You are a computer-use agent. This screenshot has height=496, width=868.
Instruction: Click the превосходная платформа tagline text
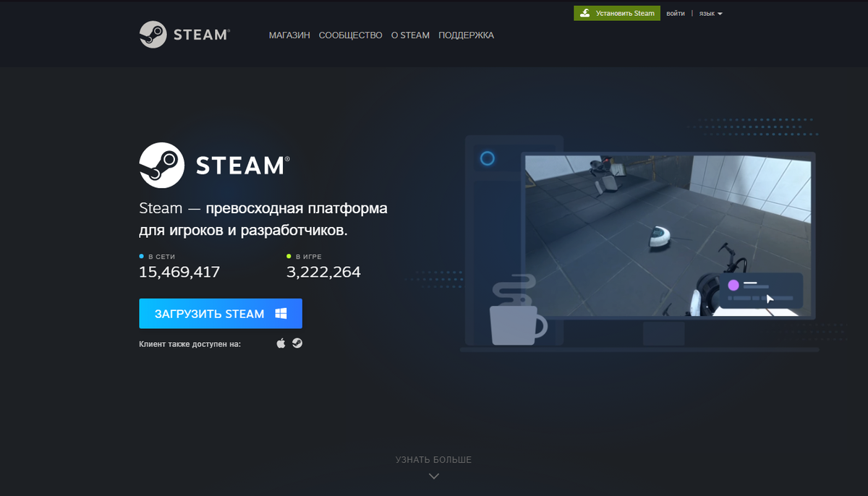click(x=297, y=209)
